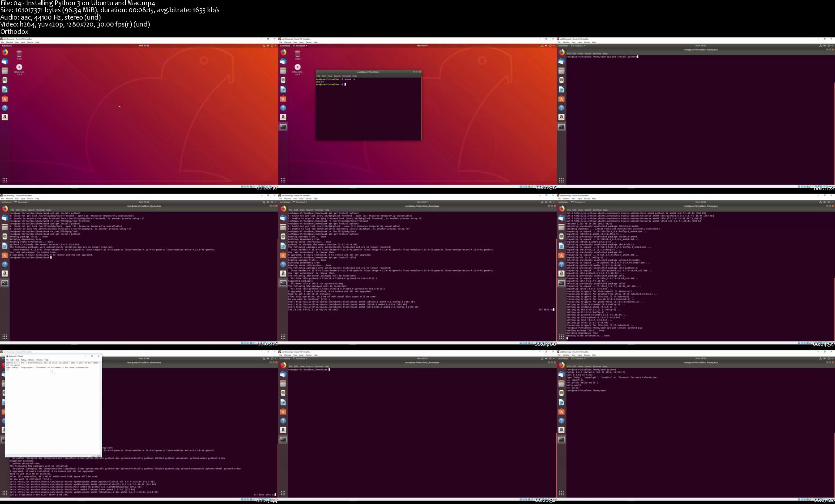Open Firefox in the 00:01:38 frame dock
The width and height of the screenshot is (835, 504).
point(283,52)
